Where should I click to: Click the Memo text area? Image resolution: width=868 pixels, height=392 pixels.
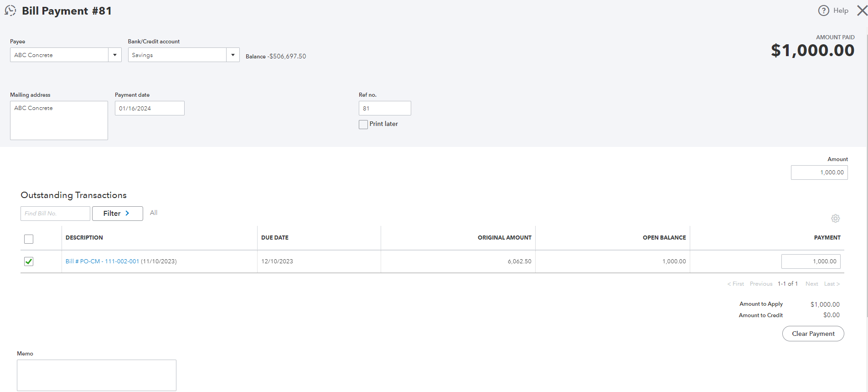pyautogui.click(x=97, y=375)
